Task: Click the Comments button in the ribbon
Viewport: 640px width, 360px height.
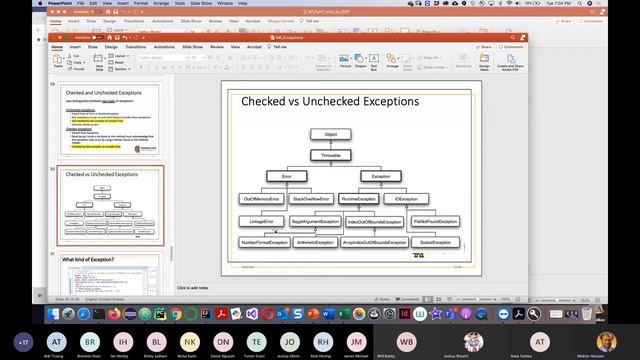Action: (x=511, y=47)
